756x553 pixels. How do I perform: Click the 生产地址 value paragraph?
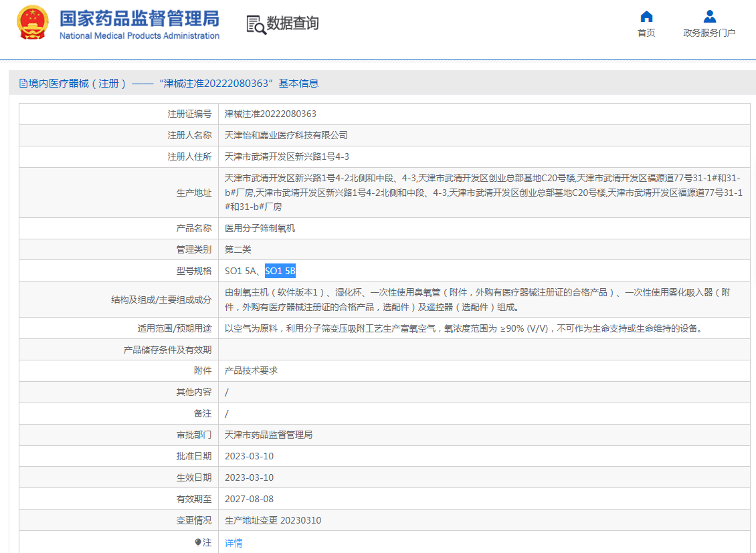484,193
